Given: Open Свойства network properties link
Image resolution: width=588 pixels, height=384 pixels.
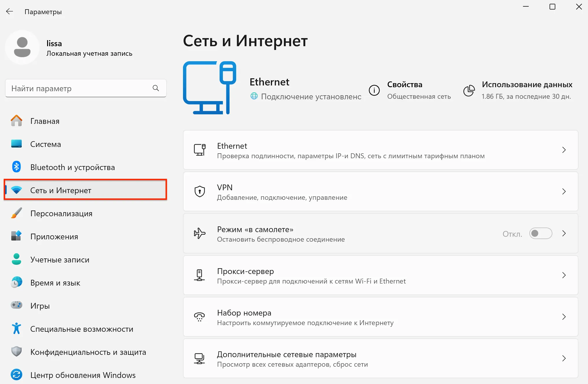Looking at the screenshot, I should (x=404, y=85).
